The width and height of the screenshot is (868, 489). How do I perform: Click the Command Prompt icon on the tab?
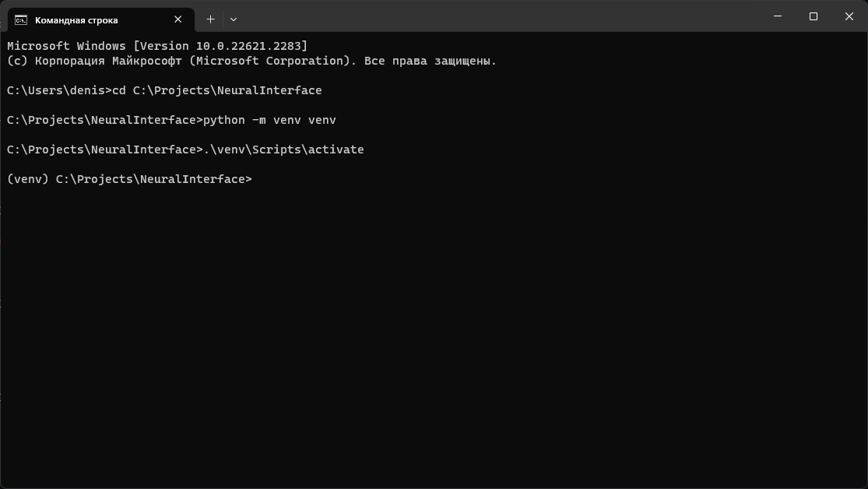pos(19,19)
